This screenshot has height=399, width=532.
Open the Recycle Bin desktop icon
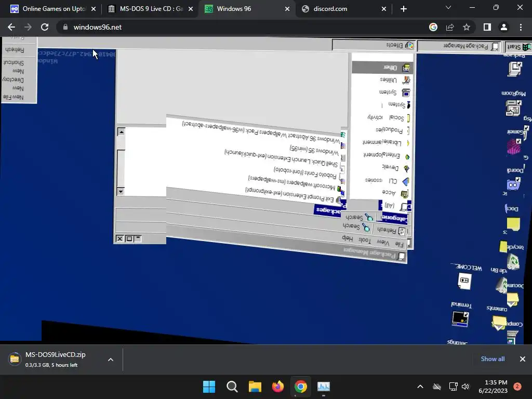pos(513,261)
